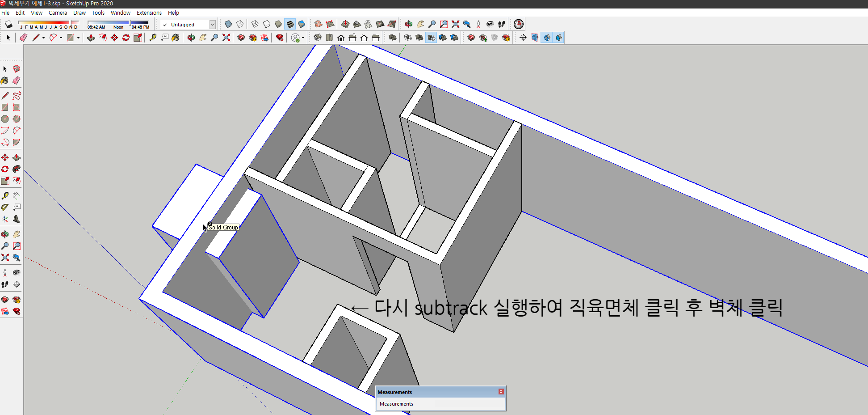Toggle X-Ray style mode
Image resolution: width=868 pixels, height=415 pixels.
click(228, 24)
